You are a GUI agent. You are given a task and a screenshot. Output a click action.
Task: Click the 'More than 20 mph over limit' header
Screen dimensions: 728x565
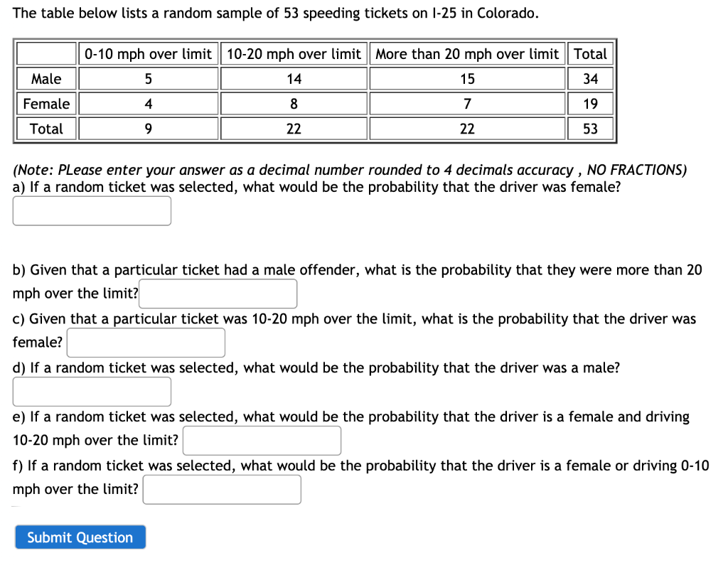point(466,53)
